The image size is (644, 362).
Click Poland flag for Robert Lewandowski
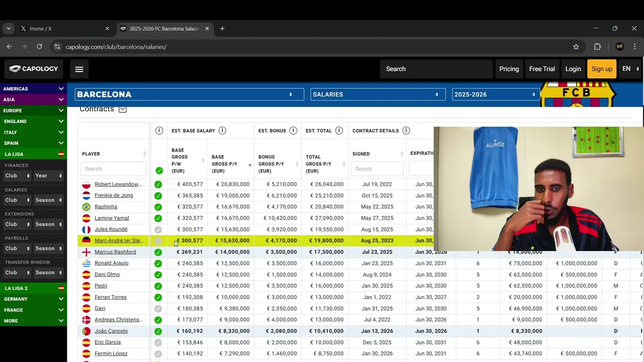86,185
